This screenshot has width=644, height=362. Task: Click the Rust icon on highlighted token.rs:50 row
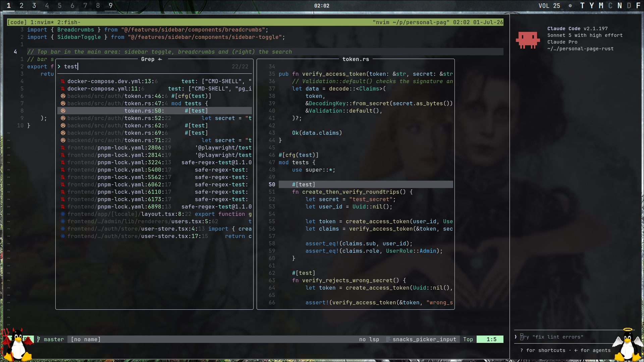click(63, 111)
